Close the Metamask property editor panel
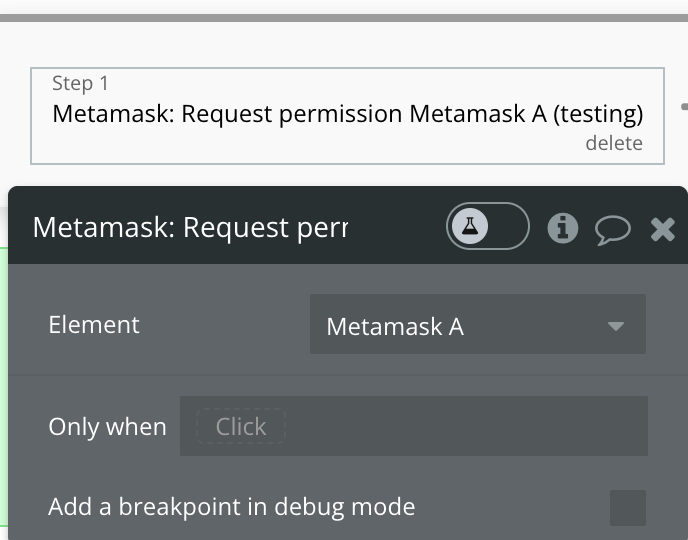 [663, 229]
